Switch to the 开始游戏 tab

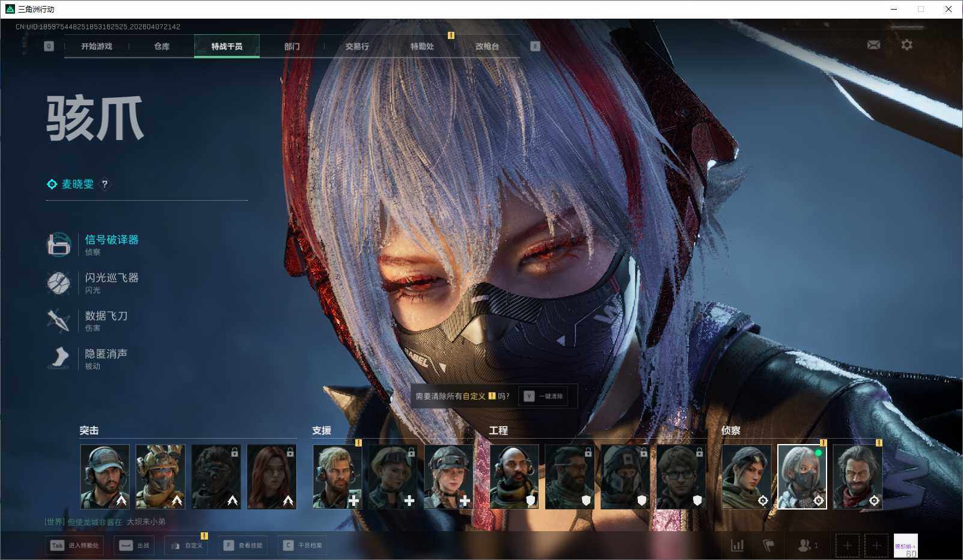tap(96, 46)
